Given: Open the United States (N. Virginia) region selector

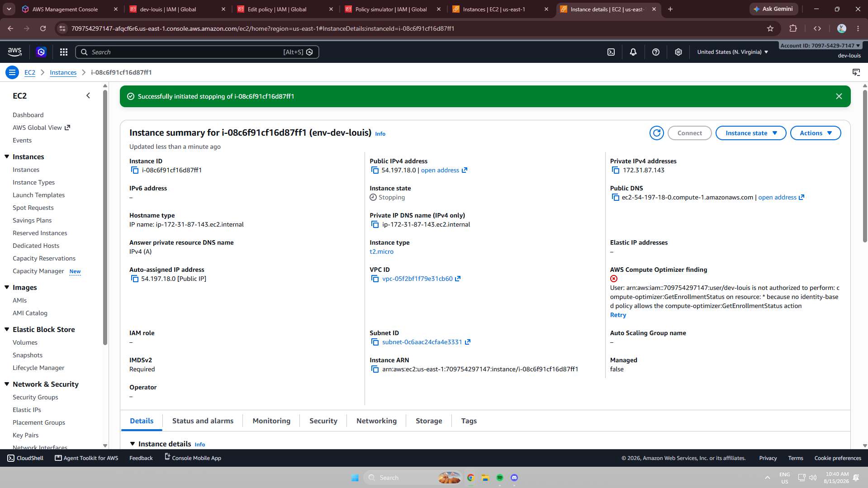Looking at the screenshot, I should pyautogui.click(x=733, y=52).
